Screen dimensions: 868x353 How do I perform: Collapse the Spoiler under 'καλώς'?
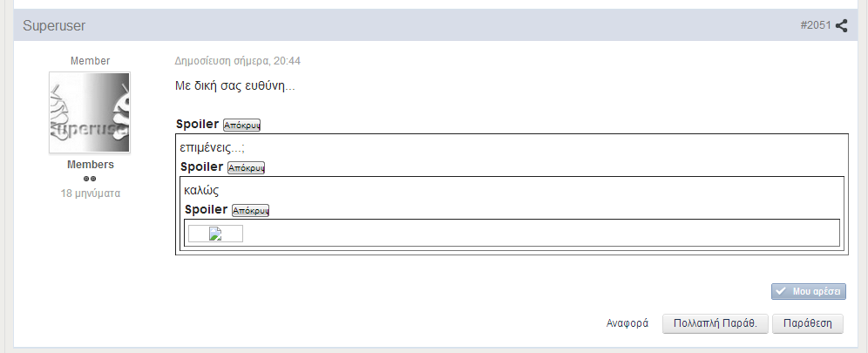coord(250,210)
